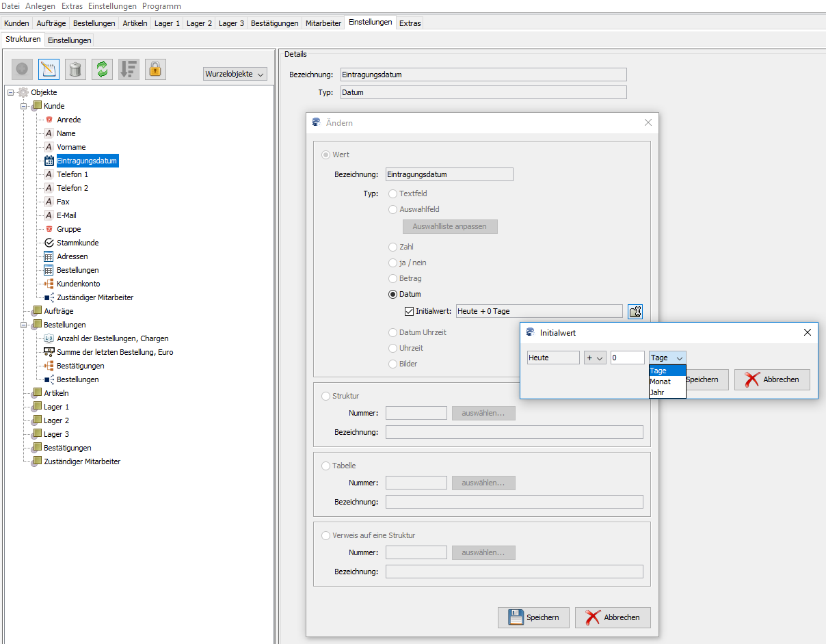
Task: Open the Wurzelobjekte dropdown
Action: [x=235, y=74]
